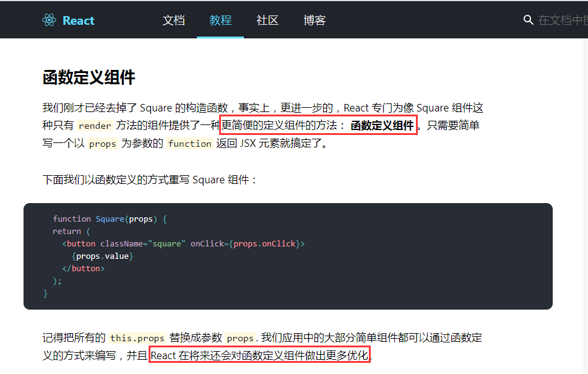Click the page's vertical scrollbar
The width and height of the screenshot is (588, 374).
(x=586, y=206)
